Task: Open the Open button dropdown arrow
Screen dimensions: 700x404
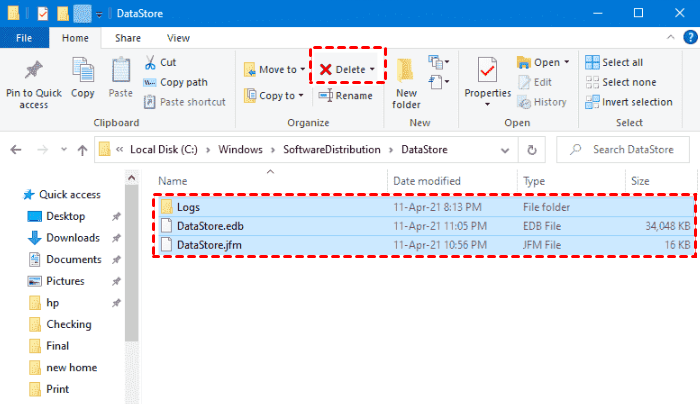Action: [567, 62]
